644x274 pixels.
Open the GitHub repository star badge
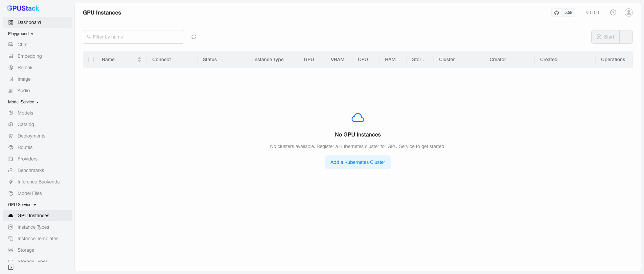coord(563,13)
